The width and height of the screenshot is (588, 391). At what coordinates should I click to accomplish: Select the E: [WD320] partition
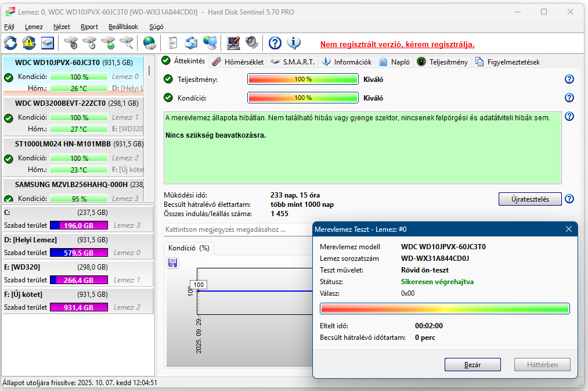pos(78,274)
